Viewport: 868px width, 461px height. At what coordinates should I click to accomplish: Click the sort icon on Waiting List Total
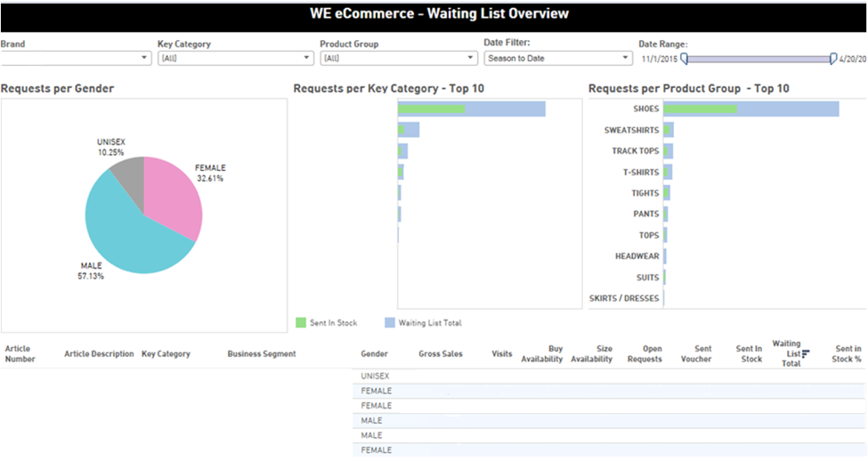pyautogui.click(x=806, y=353)
